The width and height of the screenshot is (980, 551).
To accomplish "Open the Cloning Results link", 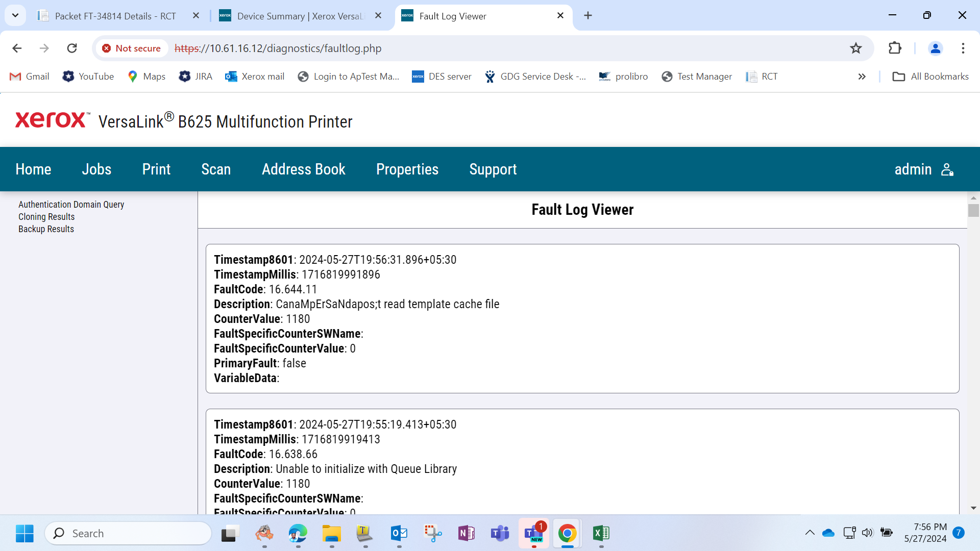I will 46,217.
